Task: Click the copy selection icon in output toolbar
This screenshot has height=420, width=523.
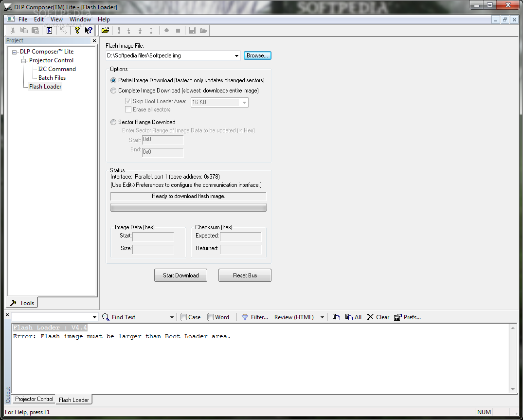Action: 336,317
